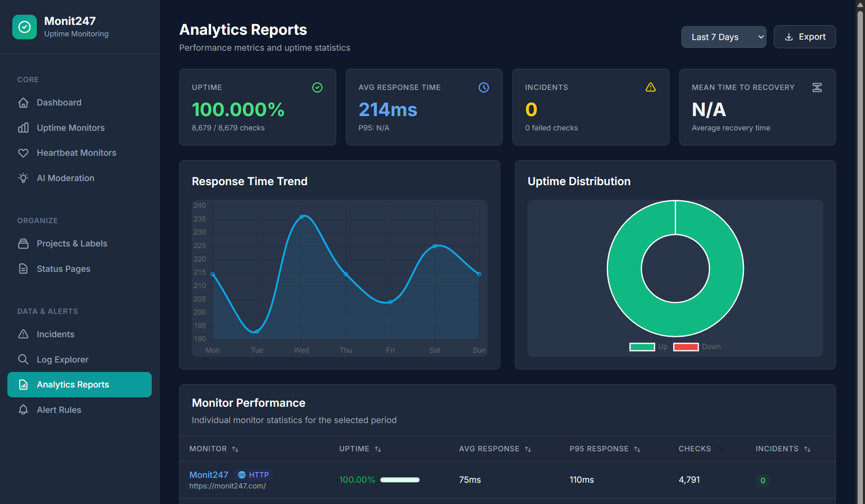
Task: Select the Alert Rules bell icon
Action: click(x=23, y=410)
